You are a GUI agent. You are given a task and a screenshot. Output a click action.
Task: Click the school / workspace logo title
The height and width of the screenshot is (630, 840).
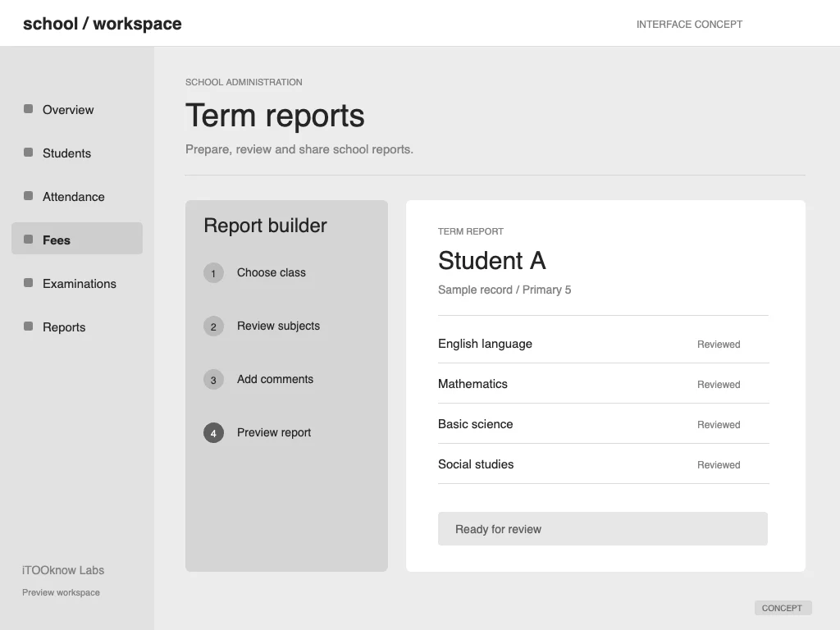[102, 24]
